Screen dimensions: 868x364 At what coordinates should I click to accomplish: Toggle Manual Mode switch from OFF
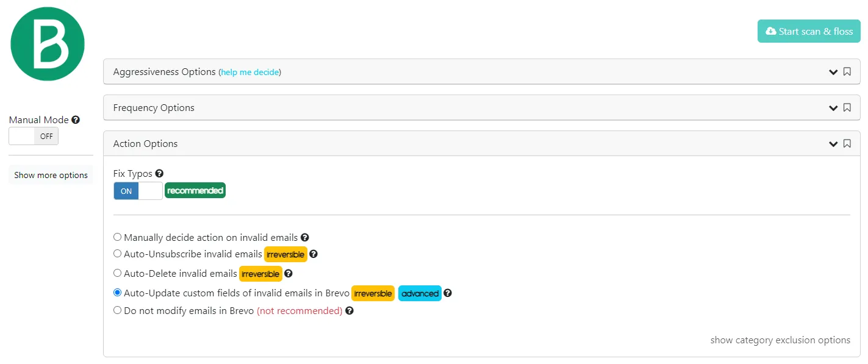[x=34, y=137]
